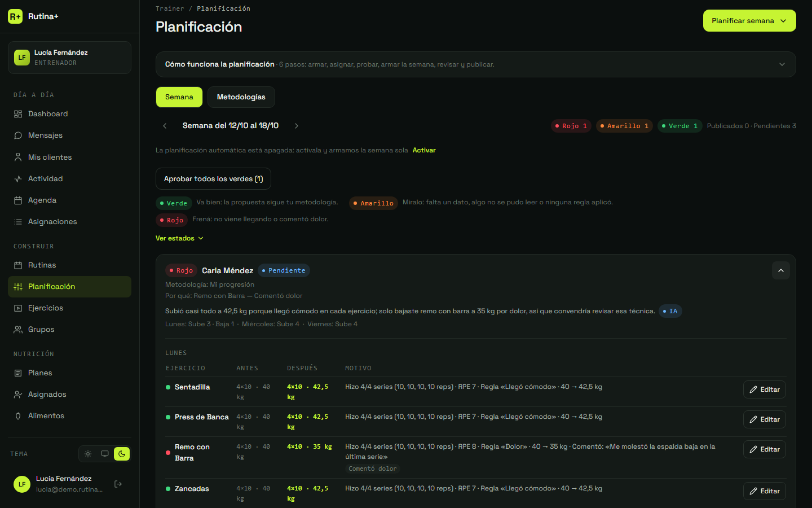Open Dashboard from the sidebar
Viewport: 812px width, 508px height.
point(69,114)
